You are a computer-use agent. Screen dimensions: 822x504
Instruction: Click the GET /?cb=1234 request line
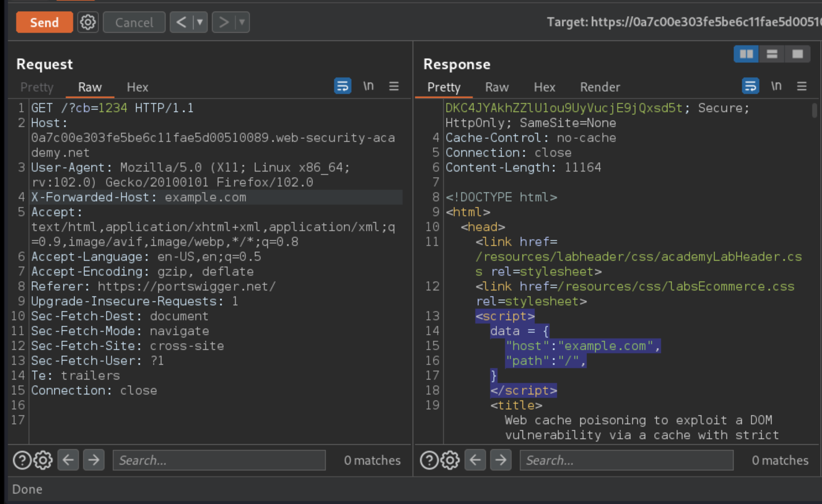[x=113, y=108]
